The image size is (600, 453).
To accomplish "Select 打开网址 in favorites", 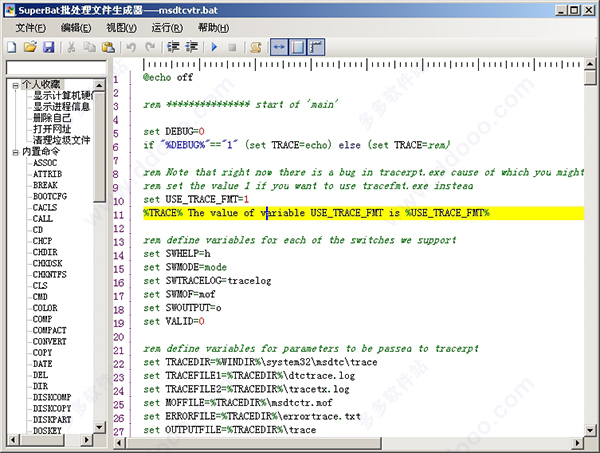I will 52,129.
